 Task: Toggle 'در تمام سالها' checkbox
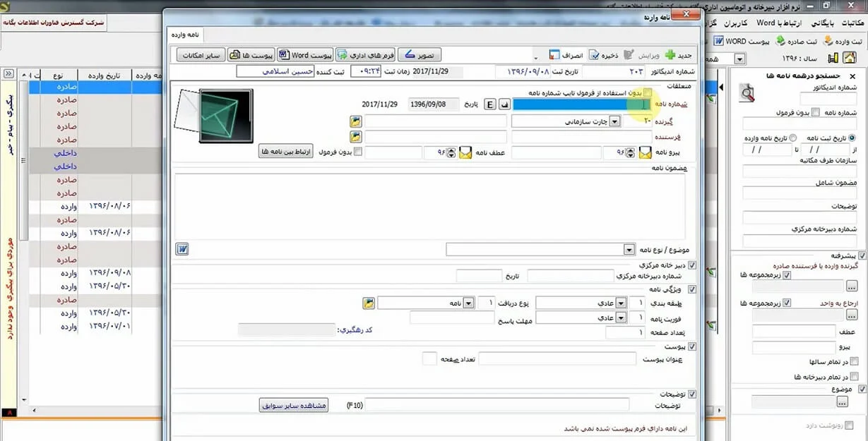click(854, 362)
